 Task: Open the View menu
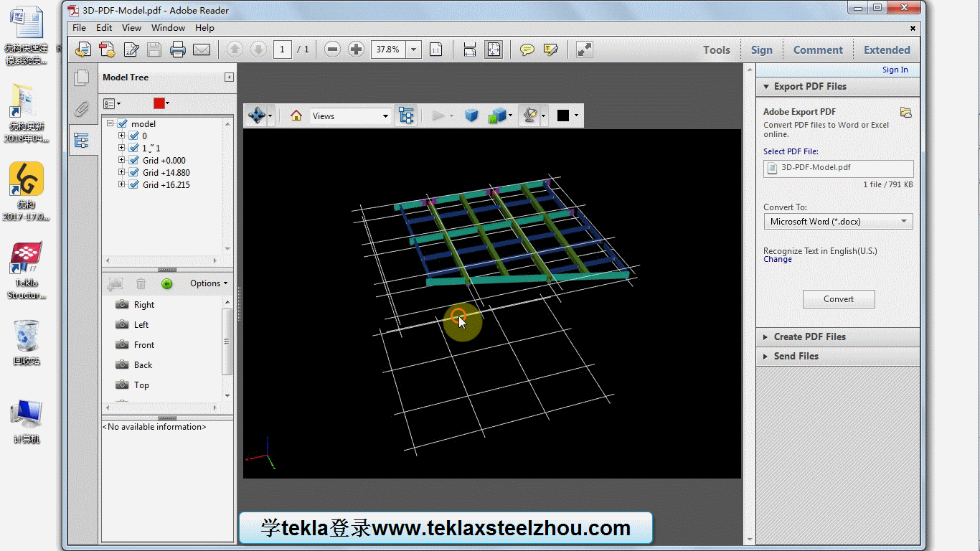(x=132, y=27)
